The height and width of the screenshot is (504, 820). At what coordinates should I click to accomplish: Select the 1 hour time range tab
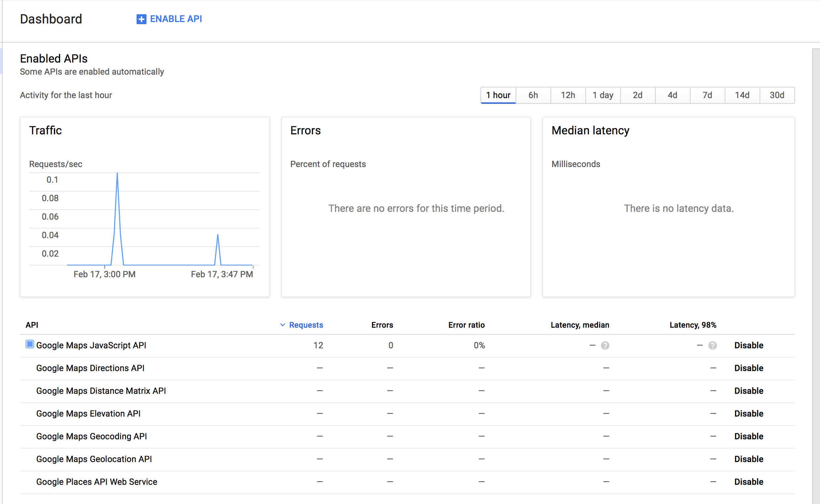tap(498, 95)
